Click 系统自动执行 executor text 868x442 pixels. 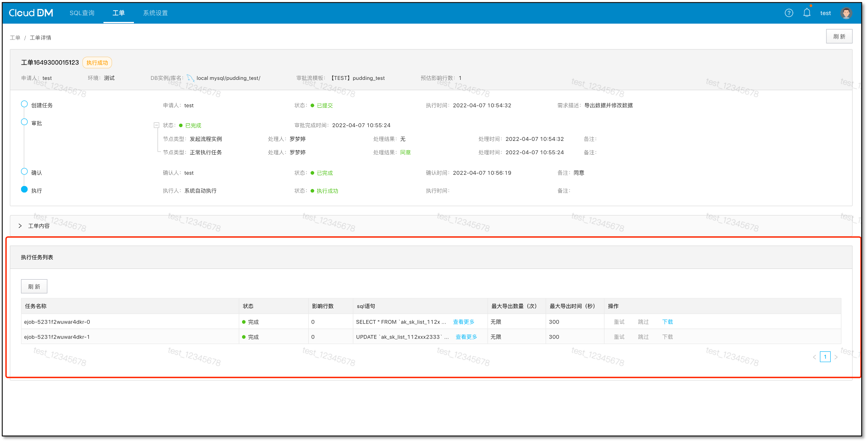click(200, 191)
